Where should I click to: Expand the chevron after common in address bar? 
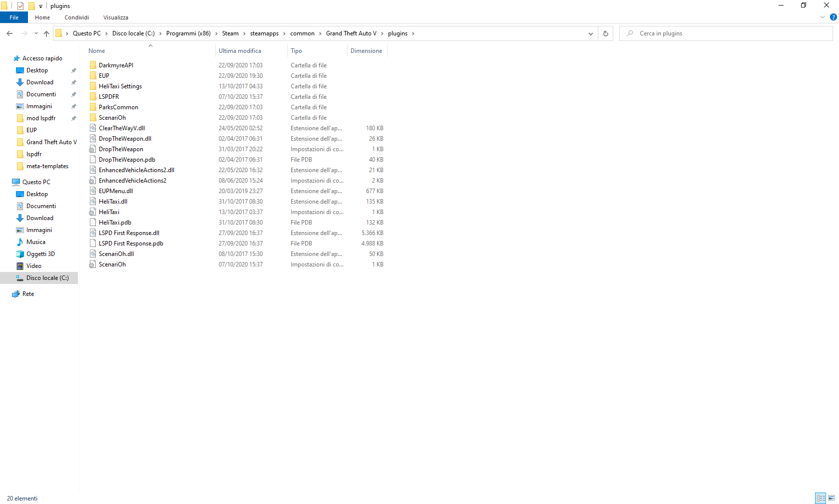click(320, 33)
